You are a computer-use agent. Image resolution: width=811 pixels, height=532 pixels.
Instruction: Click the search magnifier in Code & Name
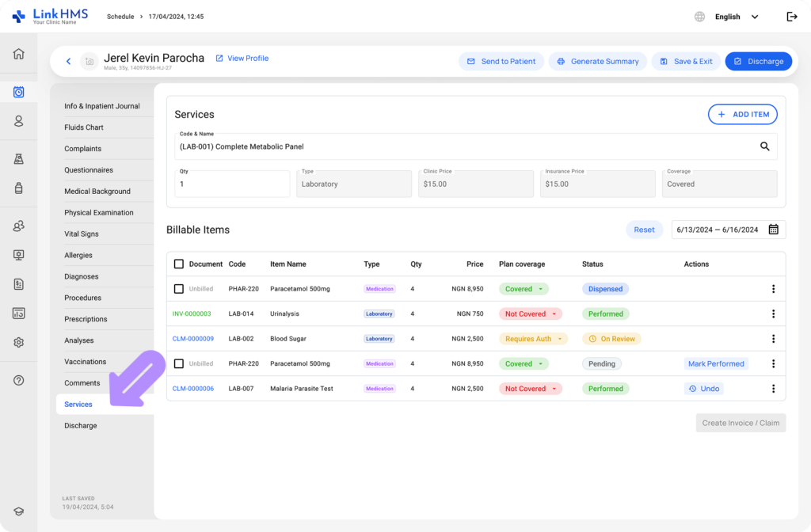tap(764, 146)
